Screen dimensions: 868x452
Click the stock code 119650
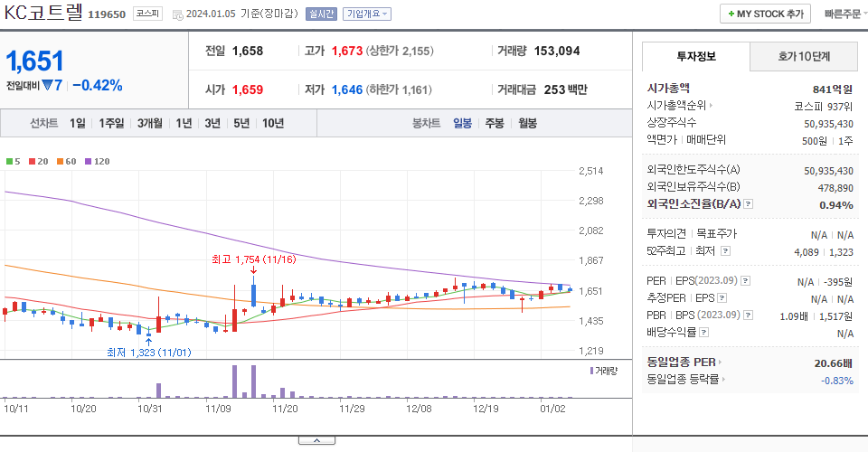(107, 14)
